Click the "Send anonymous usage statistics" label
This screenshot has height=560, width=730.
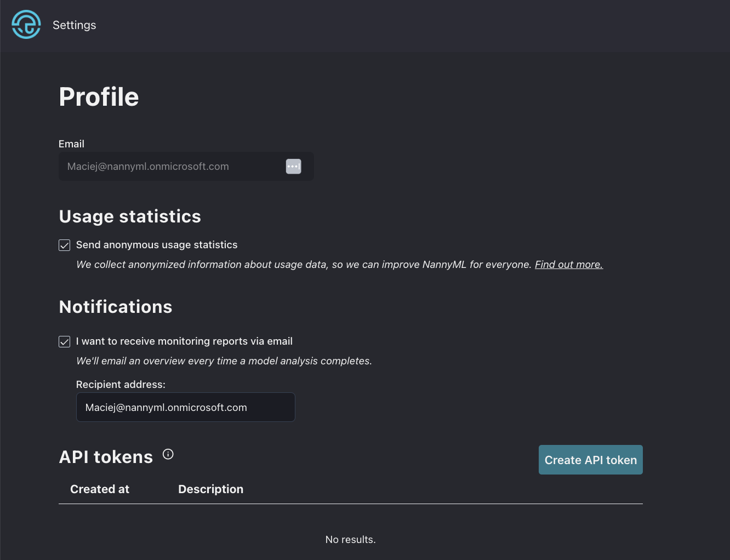tap(157, 245)
